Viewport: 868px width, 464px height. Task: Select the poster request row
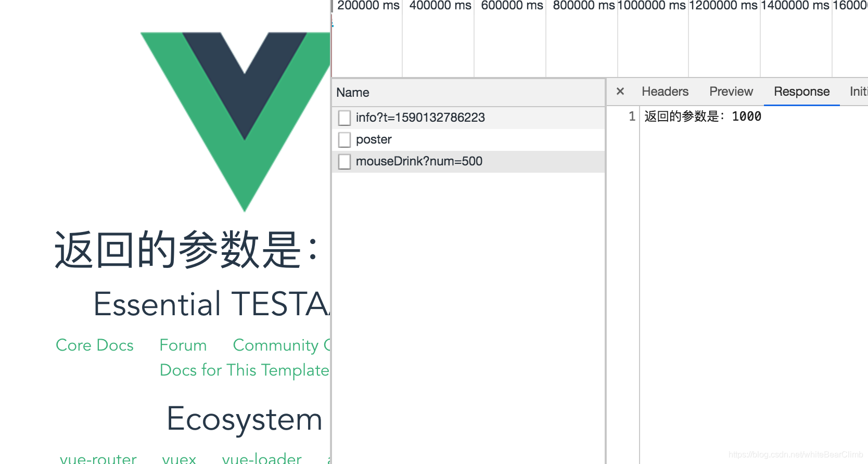point(468,139)
